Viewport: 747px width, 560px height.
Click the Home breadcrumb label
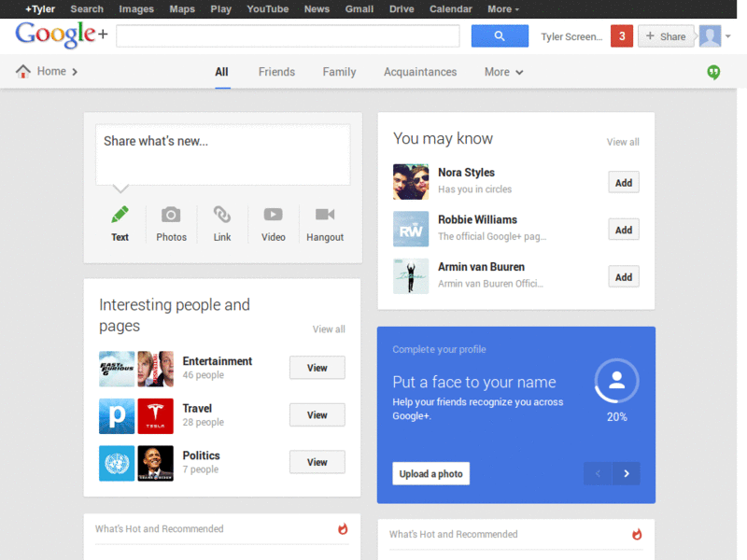51,72
